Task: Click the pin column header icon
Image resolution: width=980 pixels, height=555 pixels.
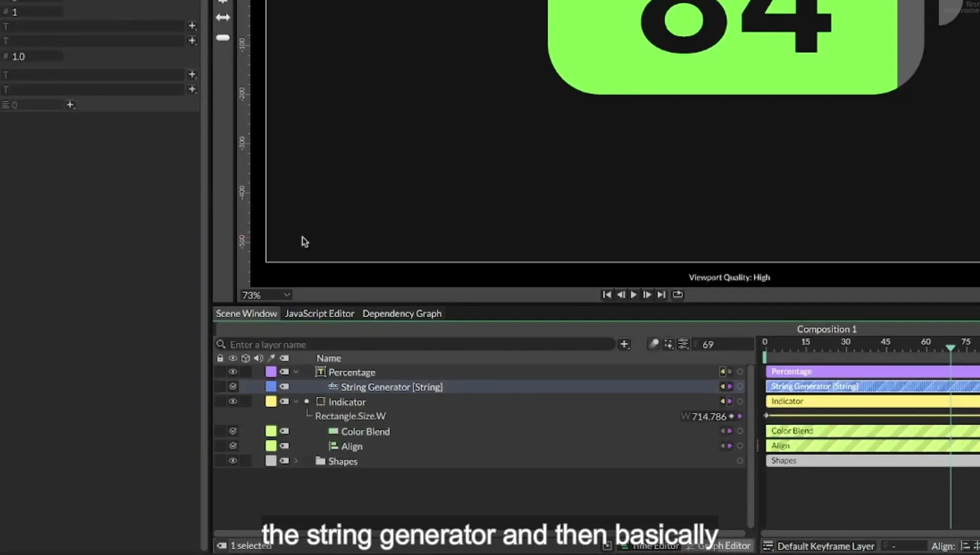Action: (x=271, y=358)
